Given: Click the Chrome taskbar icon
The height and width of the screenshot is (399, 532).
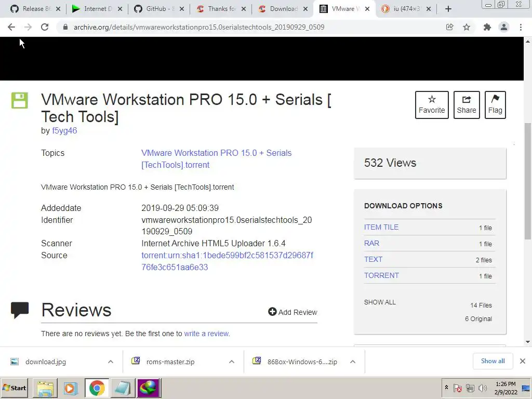Looking at the screenshot, I should click(97, 388).
